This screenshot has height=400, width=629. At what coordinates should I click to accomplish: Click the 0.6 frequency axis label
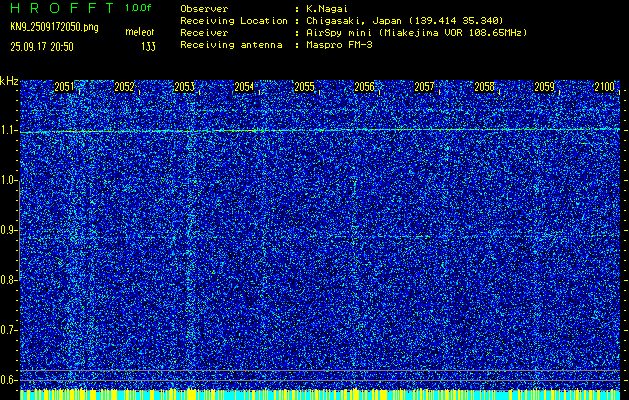coord(8,380)
